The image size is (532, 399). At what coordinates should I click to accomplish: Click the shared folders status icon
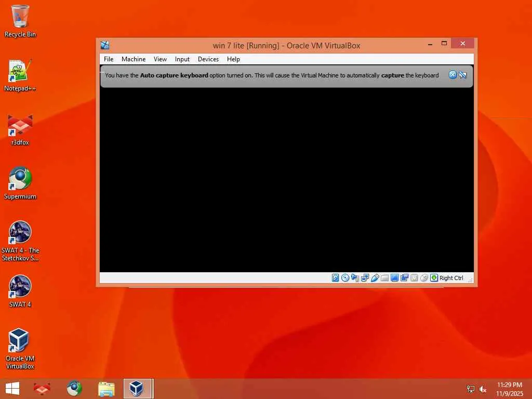pos(384,278)
